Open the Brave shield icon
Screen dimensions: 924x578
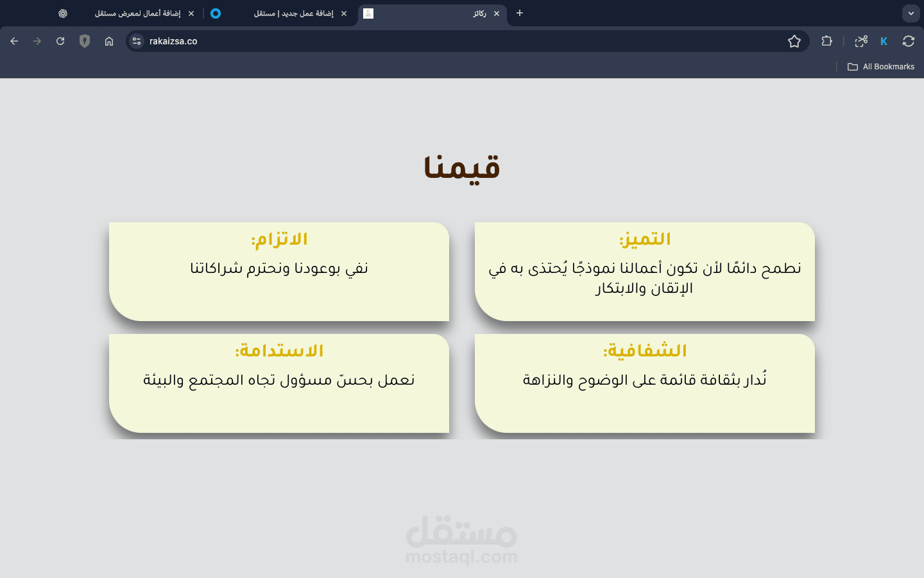tap(85, 41)
